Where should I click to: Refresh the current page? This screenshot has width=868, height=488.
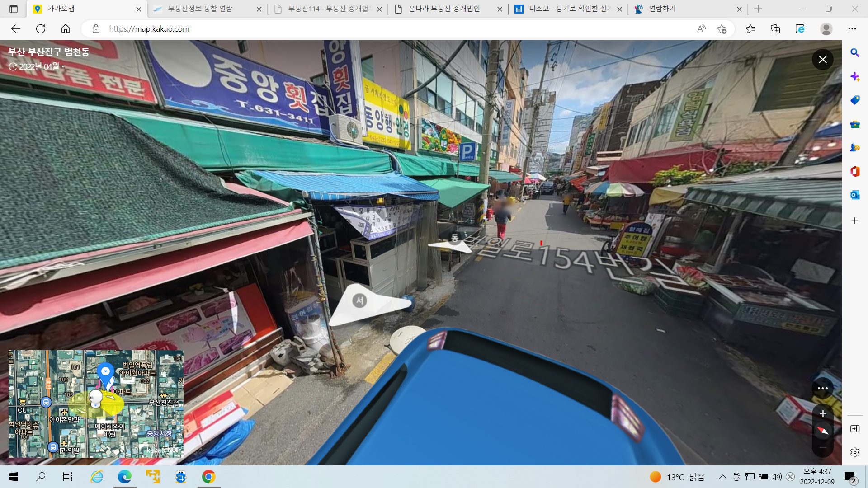41,29
